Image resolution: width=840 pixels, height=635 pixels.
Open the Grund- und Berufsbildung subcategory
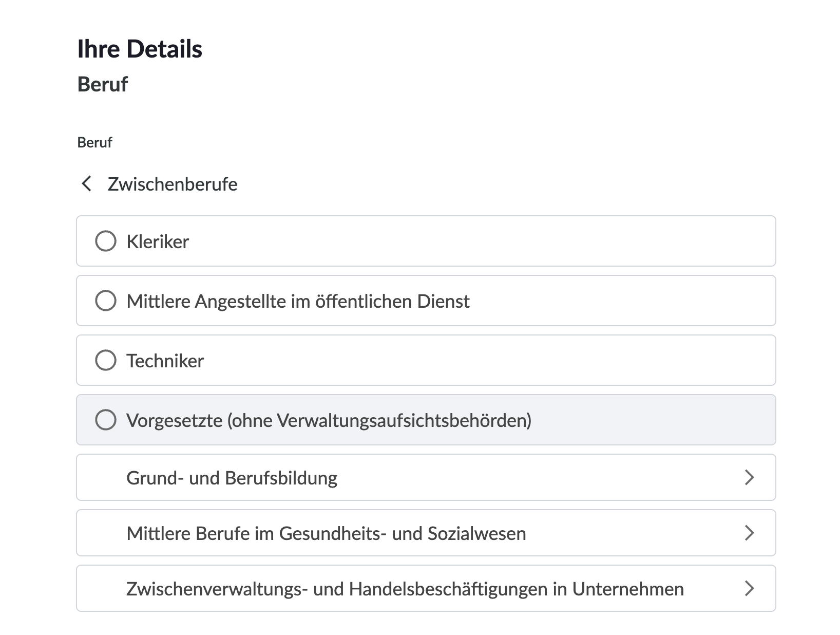[231, 477]
